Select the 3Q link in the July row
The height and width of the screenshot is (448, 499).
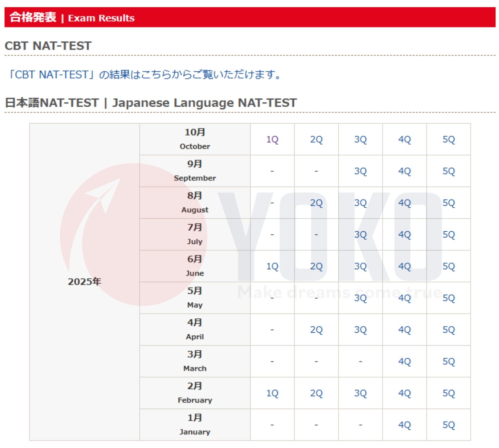(x=361, y=235)
